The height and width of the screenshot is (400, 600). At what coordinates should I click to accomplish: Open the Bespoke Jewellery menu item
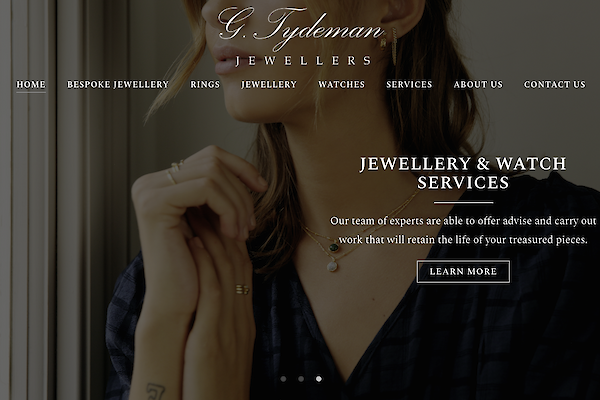pos(118,84)
